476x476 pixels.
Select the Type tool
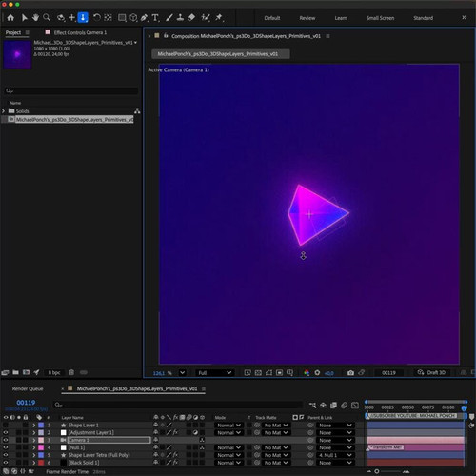[155, 18]
